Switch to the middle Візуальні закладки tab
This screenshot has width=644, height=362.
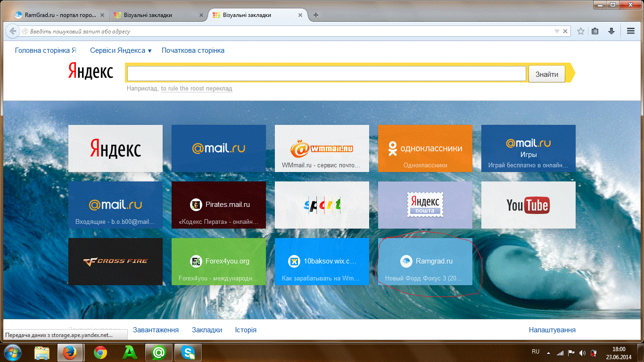pyautogui.click(x=158, y=15)
